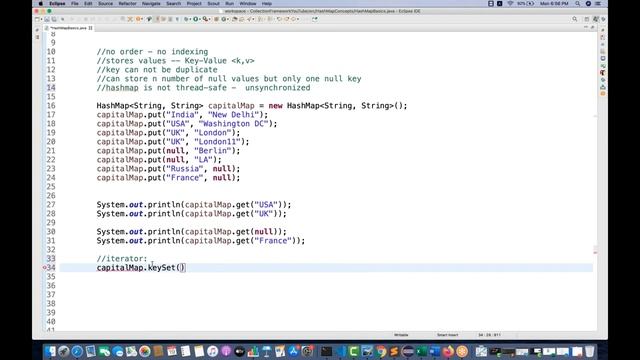Open the External Tools dropdown arrow
The width and height of the screenshot is (640, 360).
(x=209, y=19)
